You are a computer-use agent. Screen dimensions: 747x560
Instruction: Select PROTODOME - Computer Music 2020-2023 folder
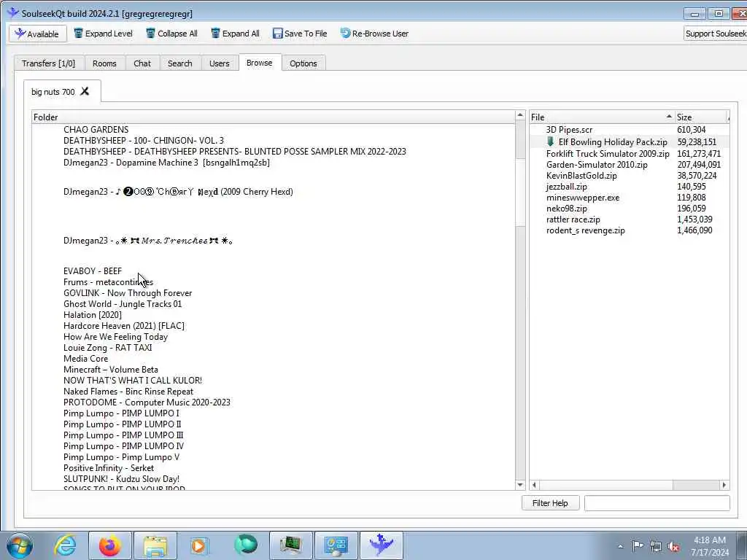click(147, 402)
